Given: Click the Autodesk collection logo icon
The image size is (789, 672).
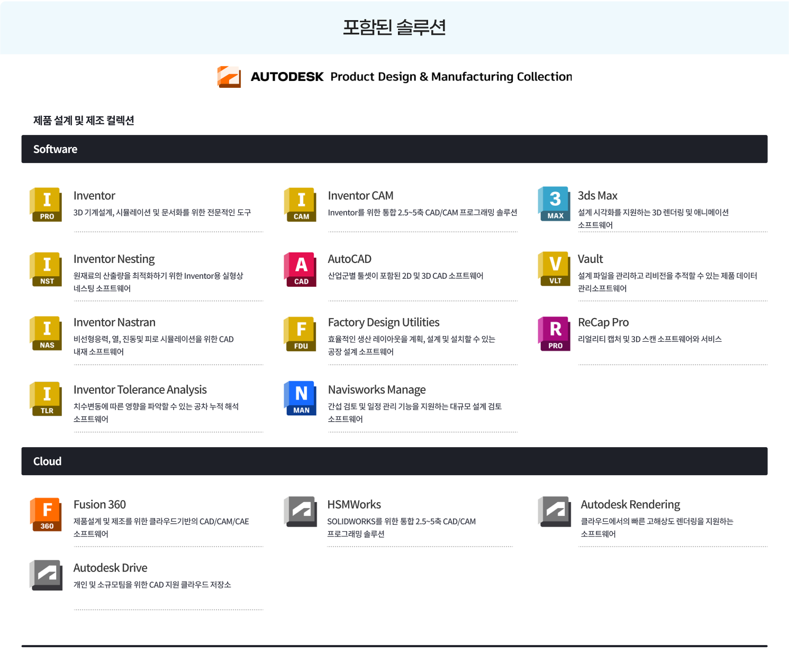Looking at the screenshot, I should click(229, 77).
